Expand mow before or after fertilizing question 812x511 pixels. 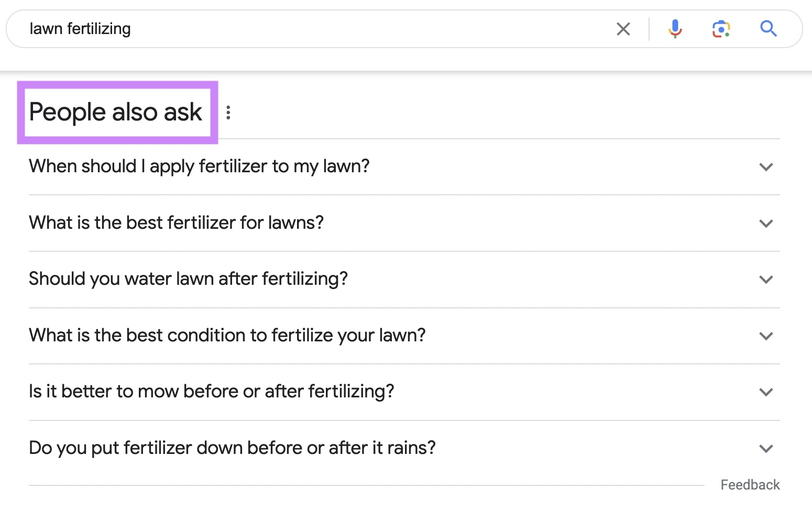click(765, 392)
